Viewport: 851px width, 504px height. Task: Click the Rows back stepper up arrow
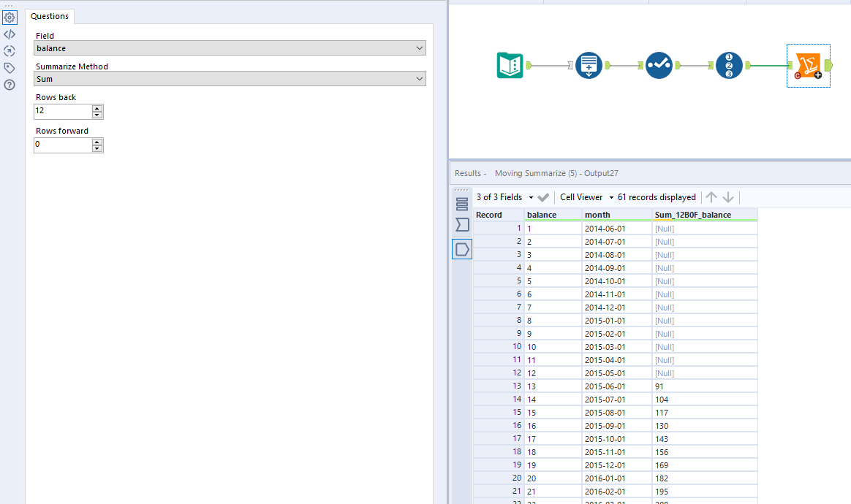click(x=97, y=108)
